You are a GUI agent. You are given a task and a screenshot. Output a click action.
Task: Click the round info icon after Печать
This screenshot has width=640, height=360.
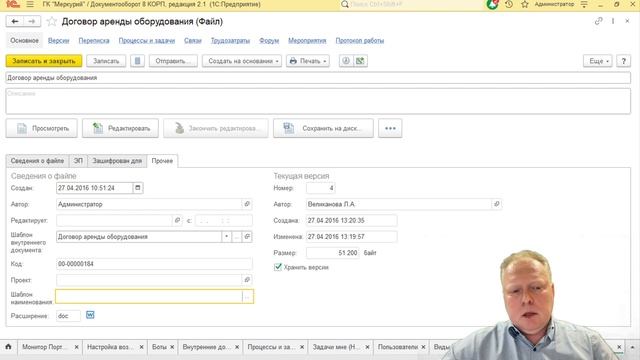pyautogui.click(x=346, y=61)
